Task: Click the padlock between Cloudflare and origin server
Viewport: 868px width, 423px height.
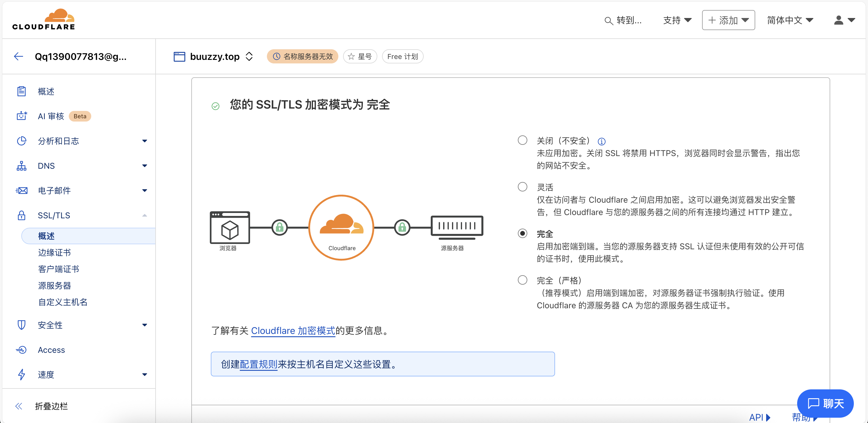Action: pos(402,228)
